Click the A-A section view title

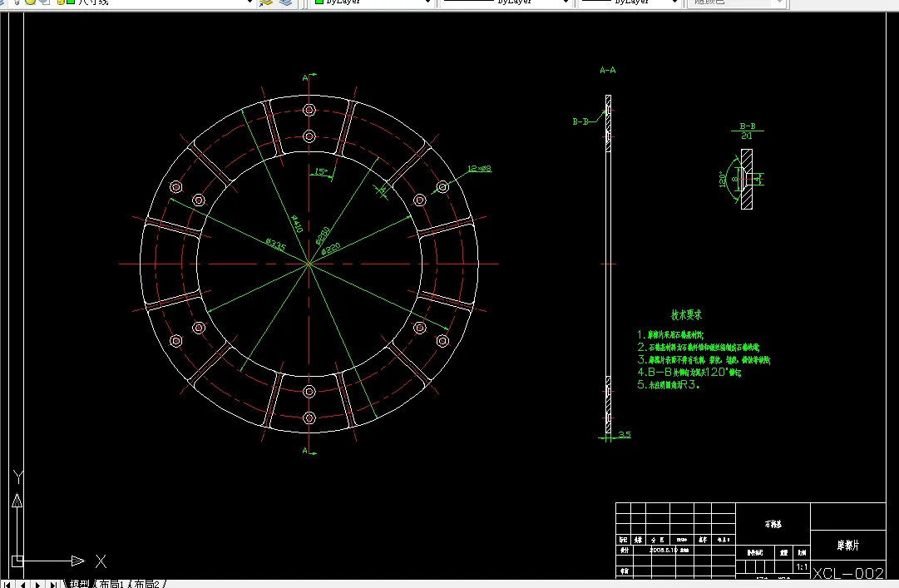point(608,71)
